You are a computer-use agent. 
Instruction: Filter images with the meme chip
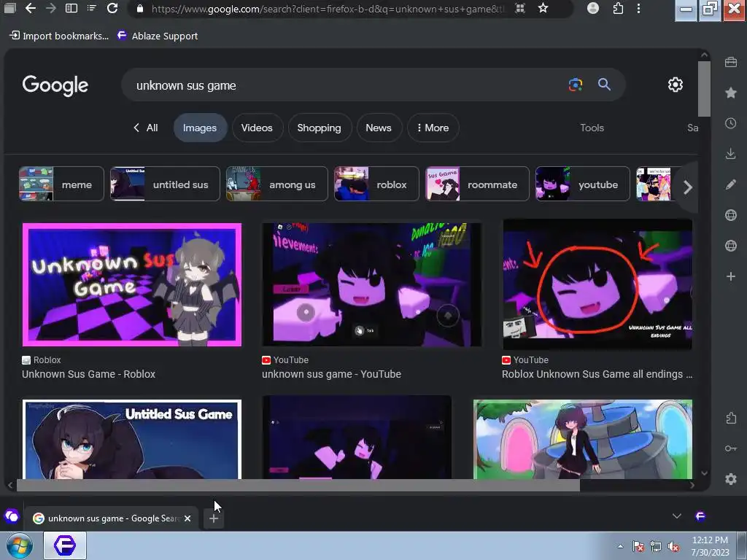[61, 184]
